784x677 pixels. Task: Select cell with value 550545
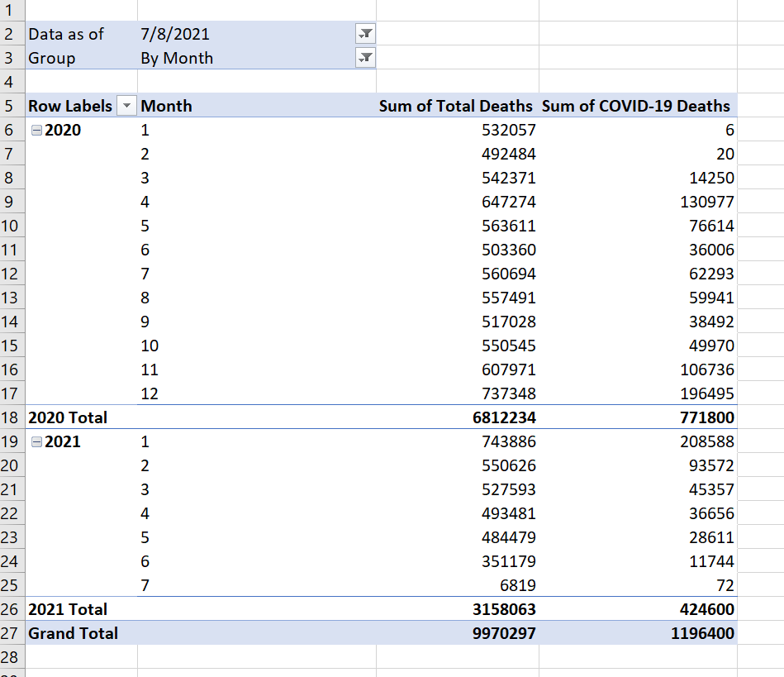point(458,346)
